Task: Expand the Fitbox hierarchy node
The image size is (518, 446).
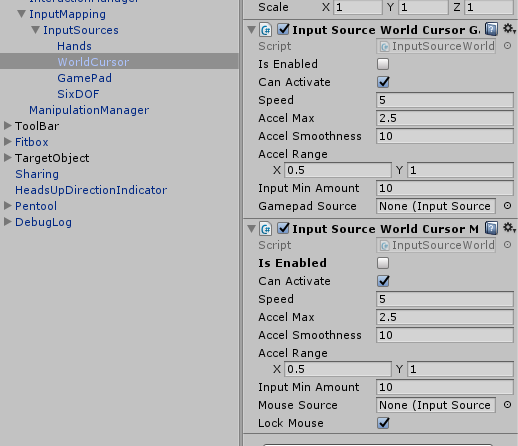Action: pos(8,142)
